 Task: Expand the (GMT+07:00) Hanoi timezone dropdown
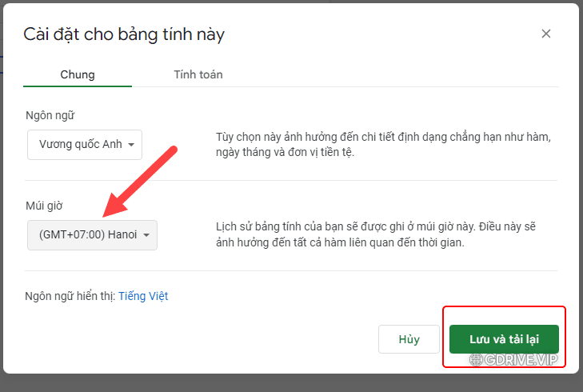(92, 235)
